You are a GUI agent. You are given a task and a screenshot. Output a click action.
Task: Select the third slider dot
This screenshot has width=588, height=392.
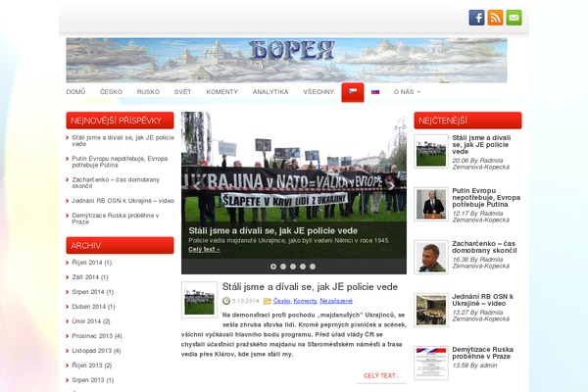point(293,267)
